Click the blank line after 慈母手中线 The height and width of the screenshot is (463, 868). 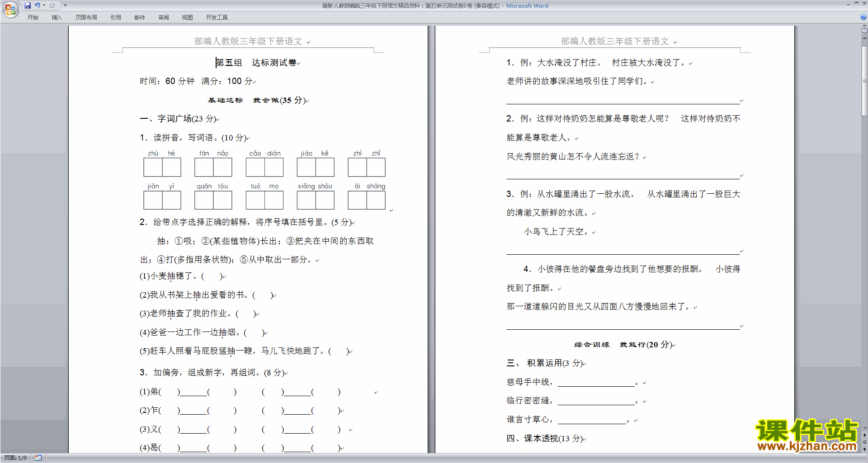pos(596,383)
